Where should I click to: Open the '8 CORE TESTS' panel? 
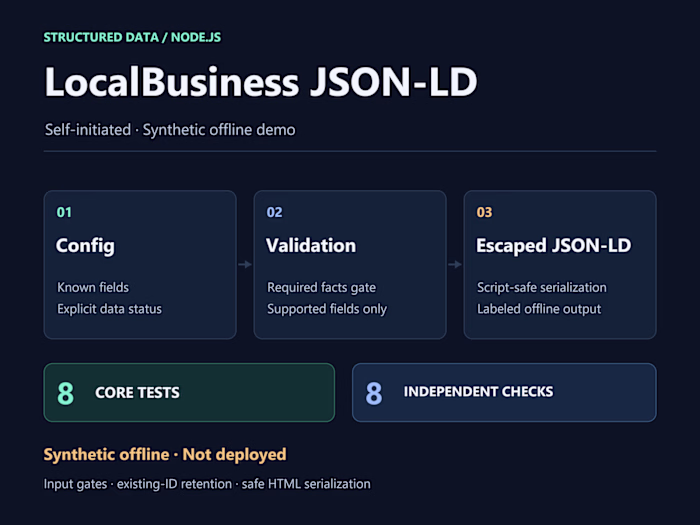tap(189, 392)
